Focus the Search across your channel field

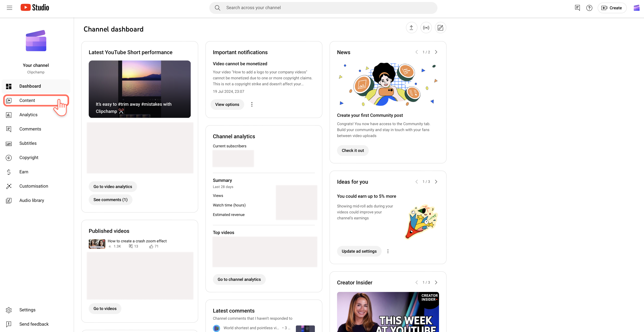click(x=324, y=8)
